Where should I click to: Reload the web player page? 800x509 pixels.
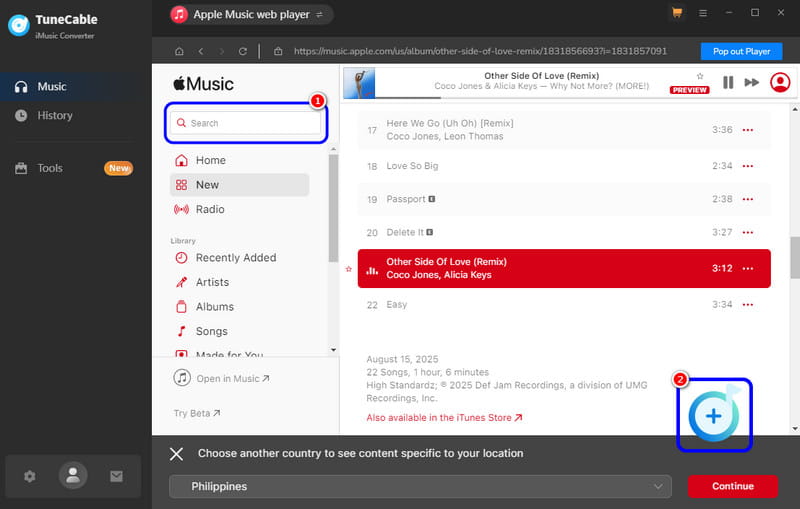coord(243,51)
